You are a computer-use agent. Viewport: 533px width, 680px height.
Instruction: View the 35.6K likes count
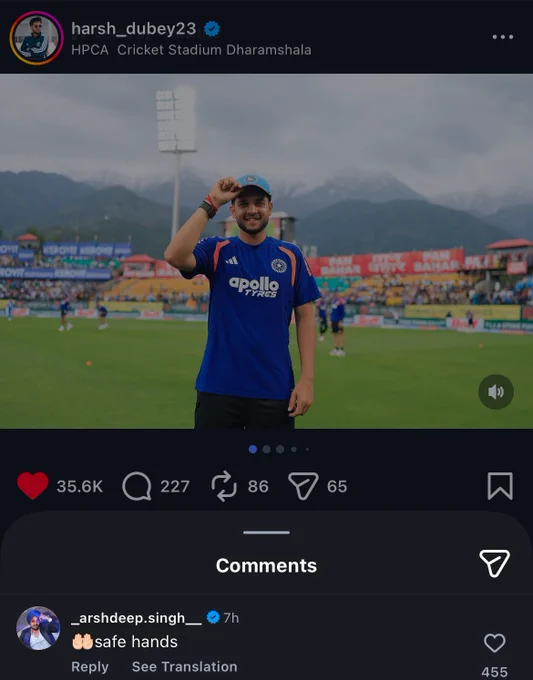point(80,486)
